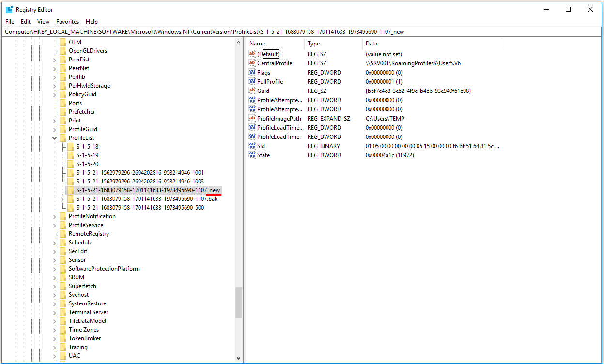Screen dimensions: 604x364
Task: Open the Edit menu
Action: pyautogui.click(x=26, y=22)
